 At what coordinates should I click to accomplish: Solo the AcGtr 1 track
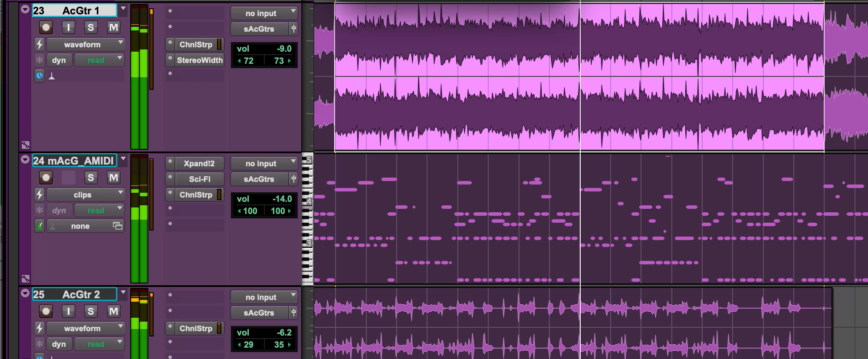(x=90, y=28)
